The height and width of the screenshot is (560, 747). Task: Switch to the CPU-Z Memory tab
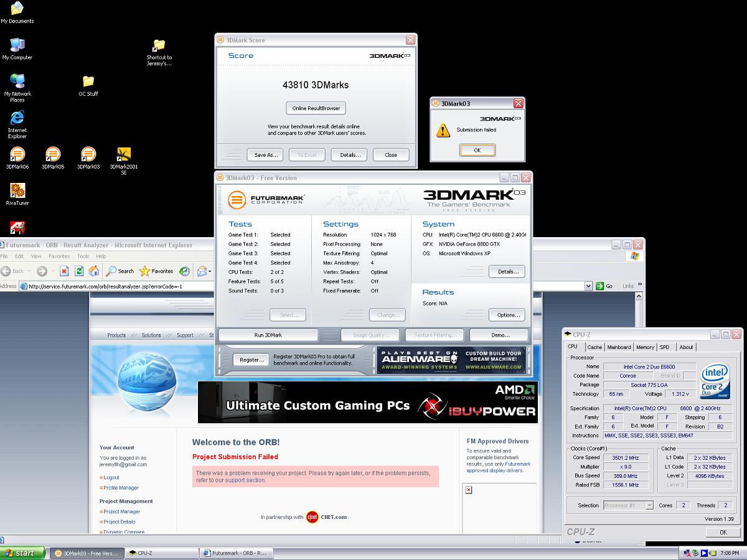tap(645, 347)
